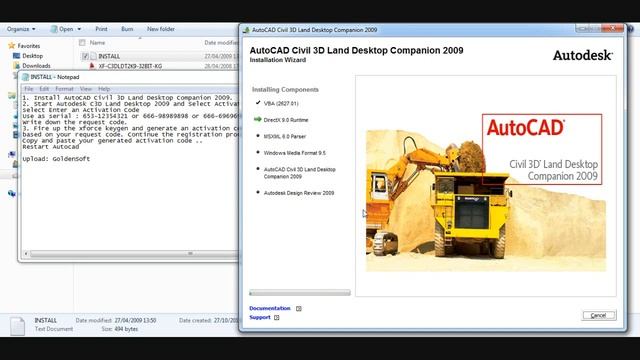Click Burn in Explorer toolbar
This screenshot has width=640, height=360.
pos(127,29)
